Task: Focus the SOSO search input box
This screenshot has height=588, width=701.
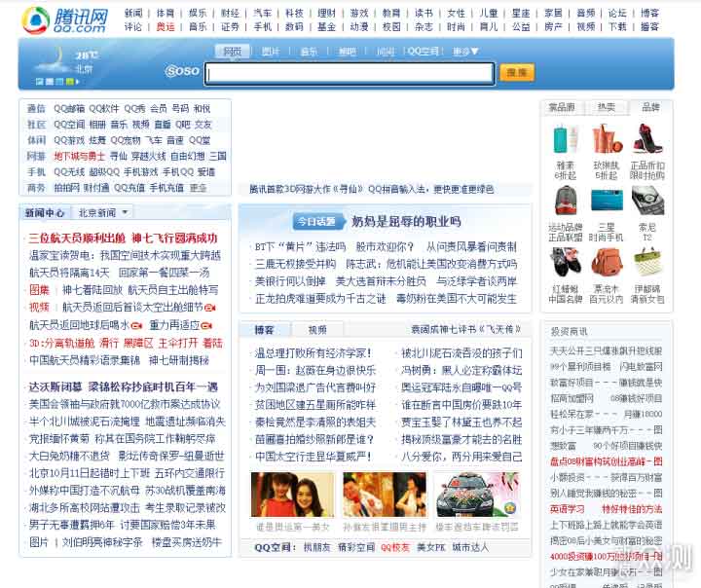Action: 350,73
